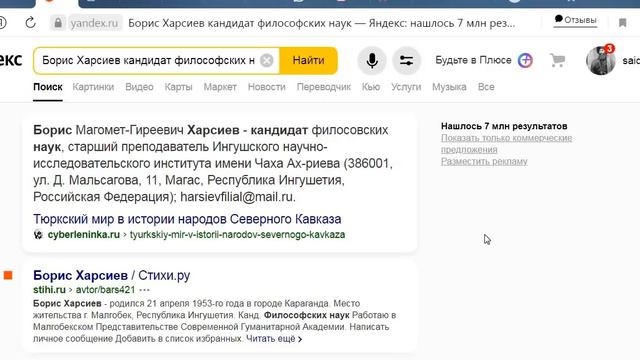Reload the page with the refresh icon
The width and height of the screenshot is (640, 360).
click(x=30, y=23)
